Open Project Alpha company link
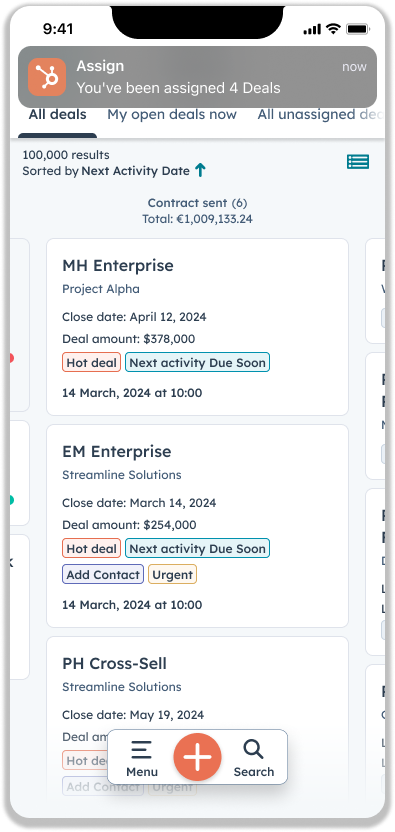Screen dimensions: 395x832 101,289
